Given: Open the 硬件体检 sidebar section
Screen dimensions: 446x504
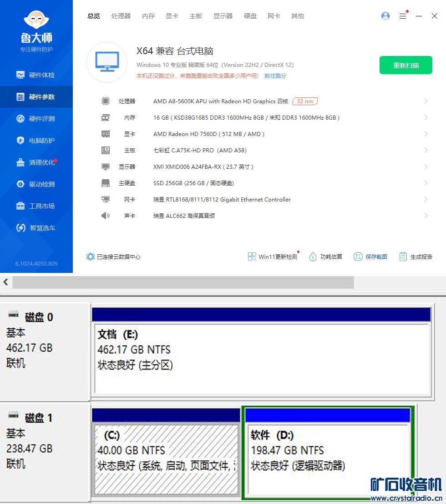Looking at the screenshot, I should 35,75.
